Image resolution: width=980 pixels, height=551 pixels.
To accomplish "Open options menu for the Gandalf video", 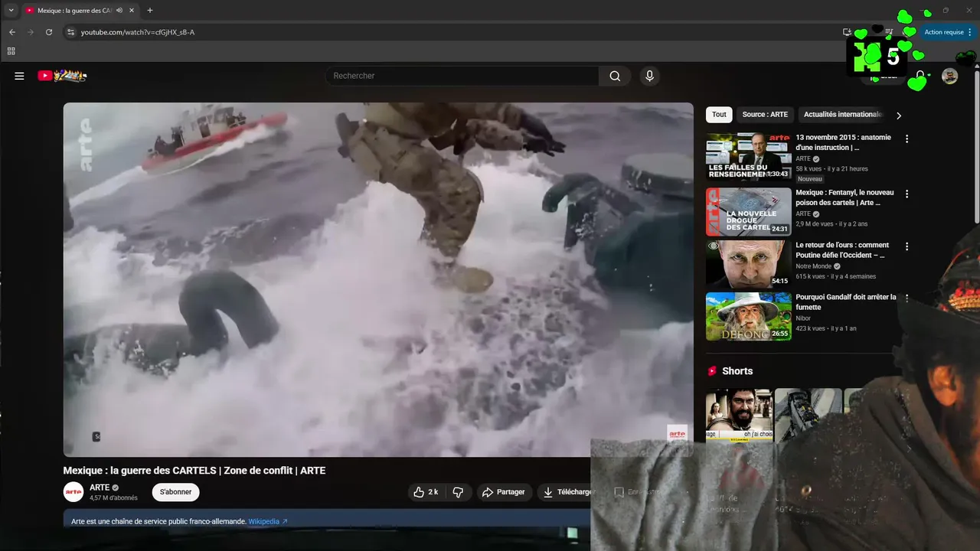I will (907, 298).
